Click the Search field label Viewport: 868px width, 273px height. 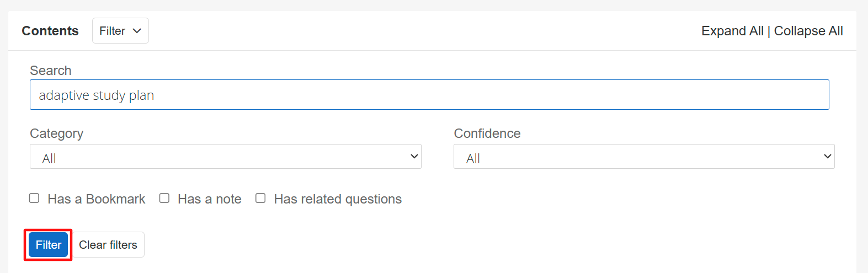coord(51,71)
